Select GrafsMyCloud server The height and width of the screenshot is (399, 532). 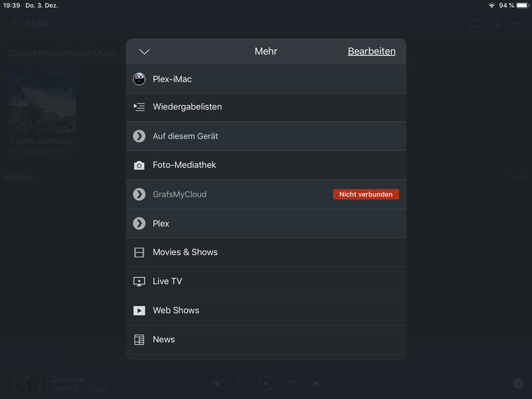point(265,194)
